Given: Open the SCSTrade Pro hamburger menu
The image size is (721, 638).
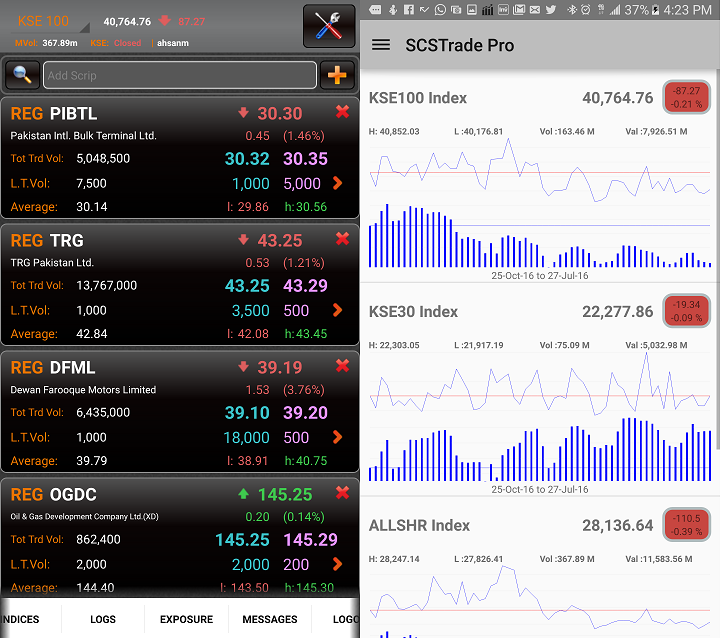Looking at the screenshot, I should coord(381,45).
